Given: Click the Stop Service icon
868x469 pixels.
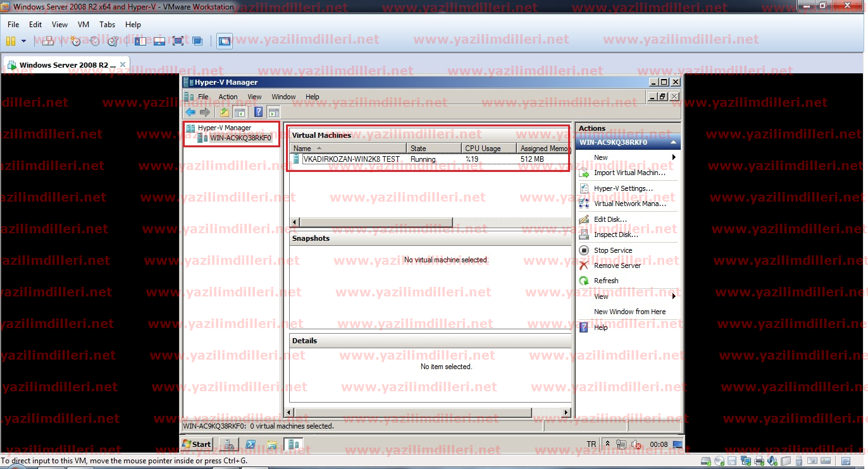Looking at the screenshot, I should point(584,250).
